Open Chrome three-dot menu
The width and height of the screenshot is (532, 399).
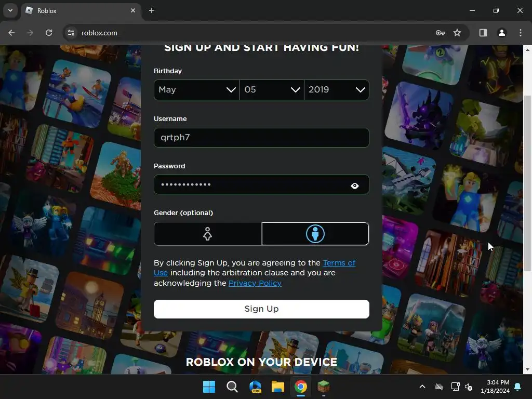[x=521, y=33]
